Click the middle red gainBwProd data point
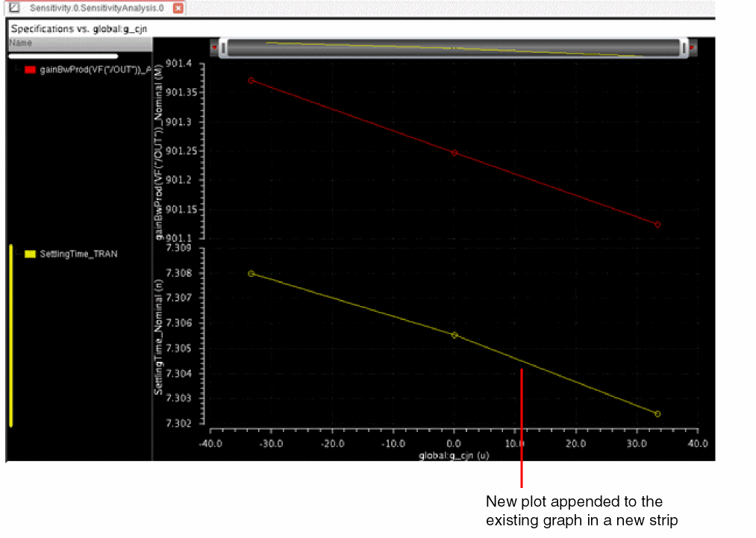Screen dimensions: 756x538 click(454, 153)
